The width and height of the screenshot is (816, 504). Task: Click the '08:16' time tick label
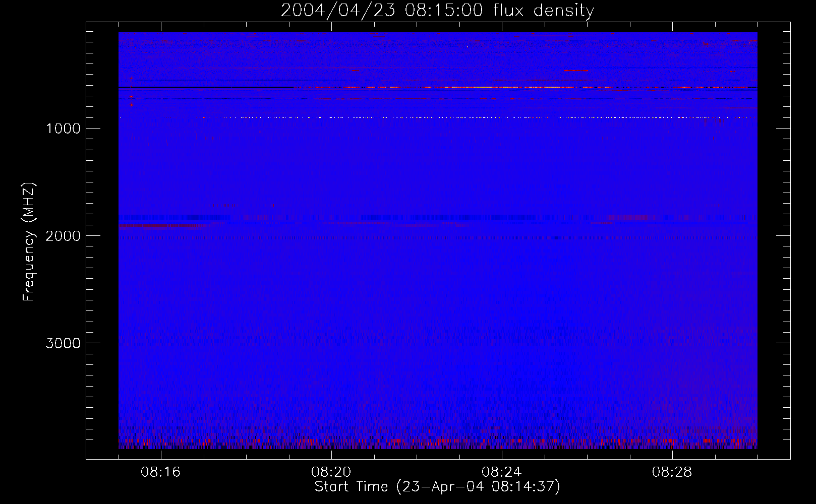(x=161, y=472)
